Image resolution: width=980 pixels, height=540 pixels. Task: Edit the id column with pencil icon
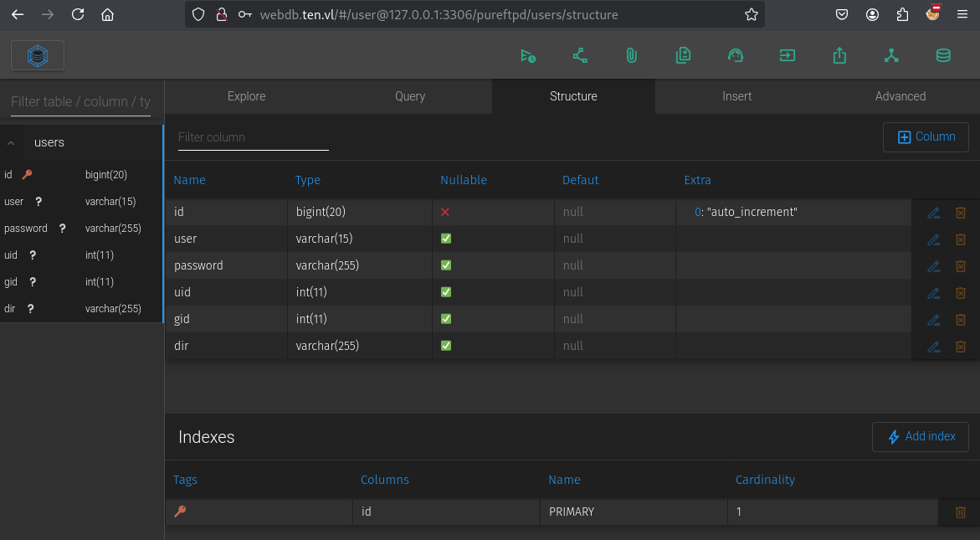[x=934, y=213]
